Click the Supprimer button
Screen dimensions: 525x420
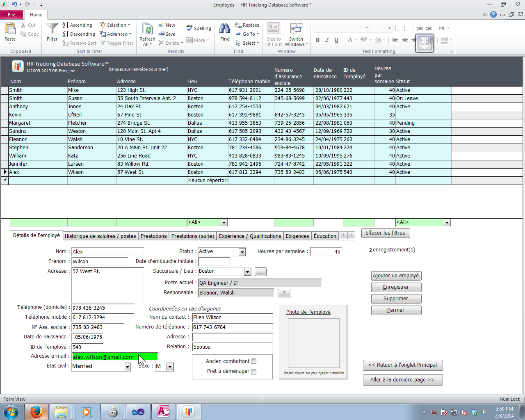pos(396,299)
